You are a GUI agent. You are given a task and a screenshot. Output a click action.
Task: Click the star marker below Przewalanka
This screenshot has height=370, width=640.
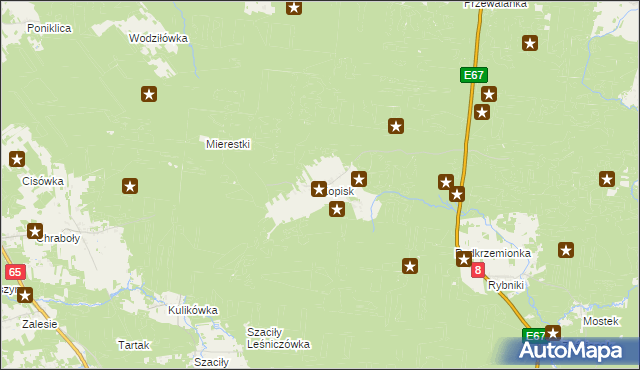pyautogui.click(x=530, y=43)
